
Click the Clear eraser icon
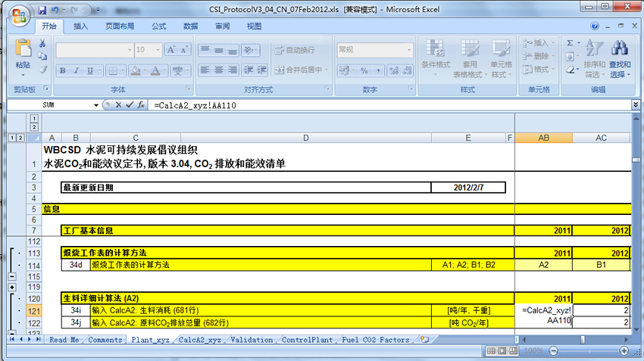click(x=570, y=70)
